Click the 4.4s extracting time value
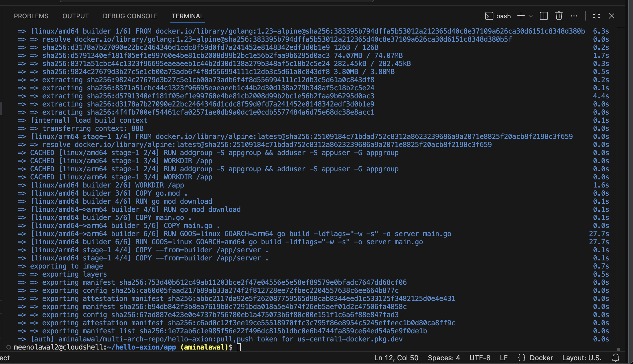Viewport: 633px width, 364px height. click(x=601, y=96)
